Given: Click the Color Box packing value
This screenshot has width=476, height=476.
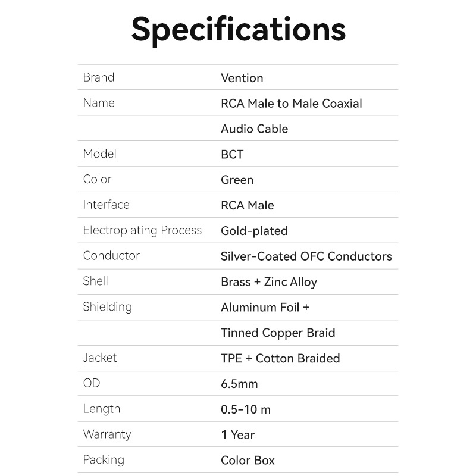Looking at the screenshot, I should pos(248,461).
